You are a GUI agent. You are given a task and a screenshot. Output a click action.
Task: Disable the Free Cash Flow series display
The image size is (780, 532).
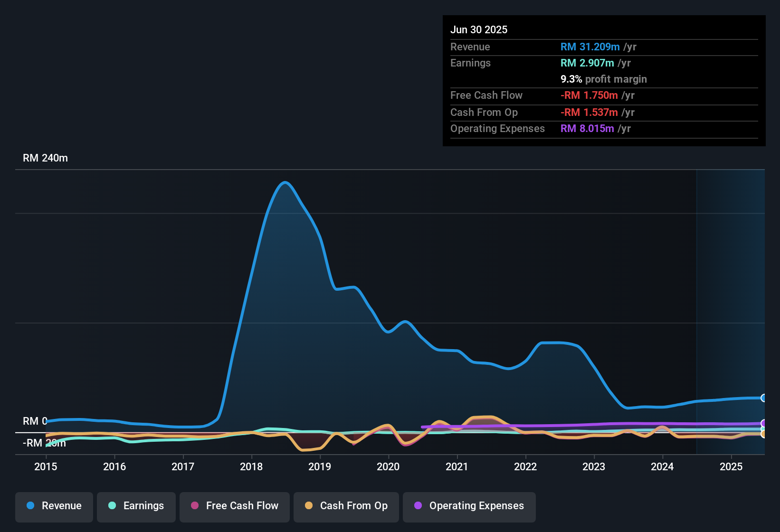[x=234, y=506]
